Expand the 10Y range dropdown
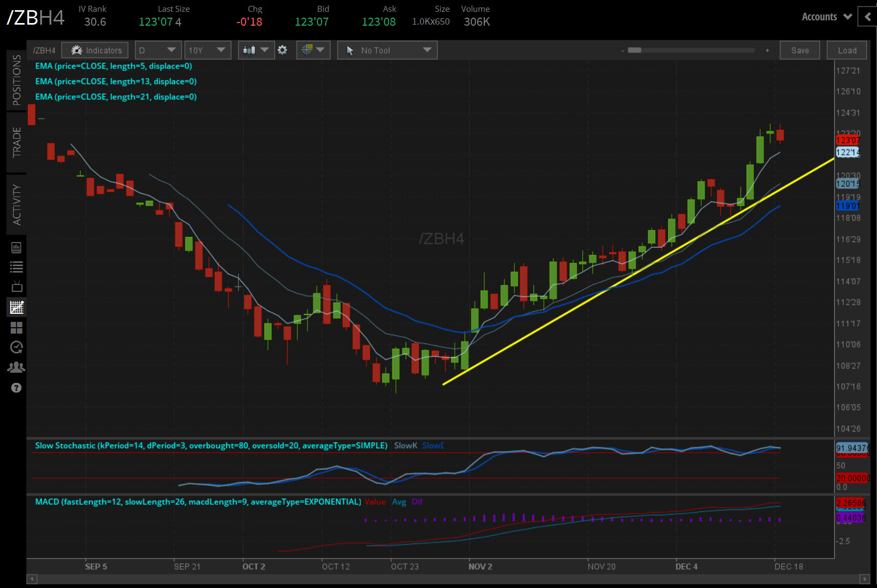Viewport: 877px width, 588px height. [208, 50]
